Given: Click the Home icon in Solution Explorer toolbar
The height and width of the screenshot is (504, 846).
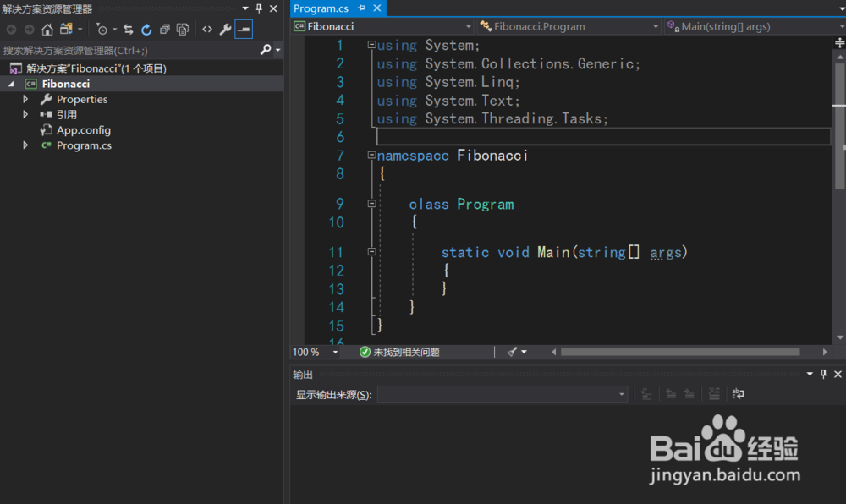Looking at the screenshot, I should [47, 30].
